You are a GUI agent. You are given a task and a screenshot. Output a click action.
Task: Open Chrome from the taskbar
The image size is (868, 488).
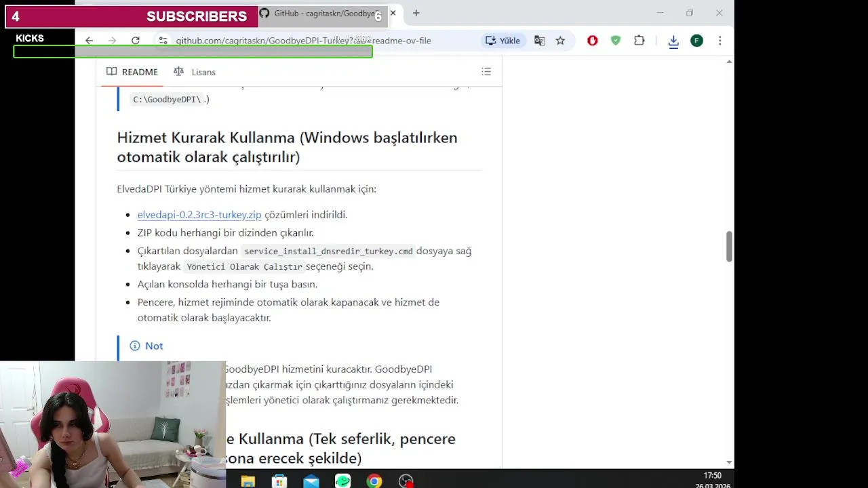click(374, 481)
